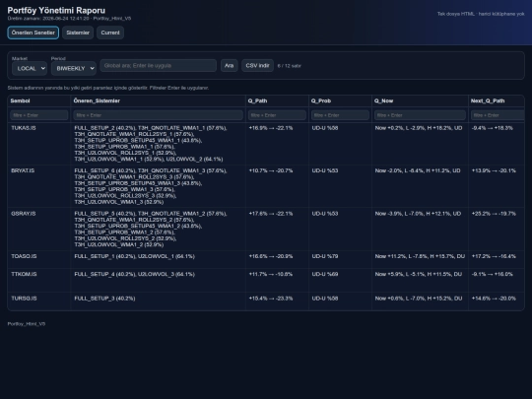Switch to the Önerilen Senetler tab

click(33, 33)
